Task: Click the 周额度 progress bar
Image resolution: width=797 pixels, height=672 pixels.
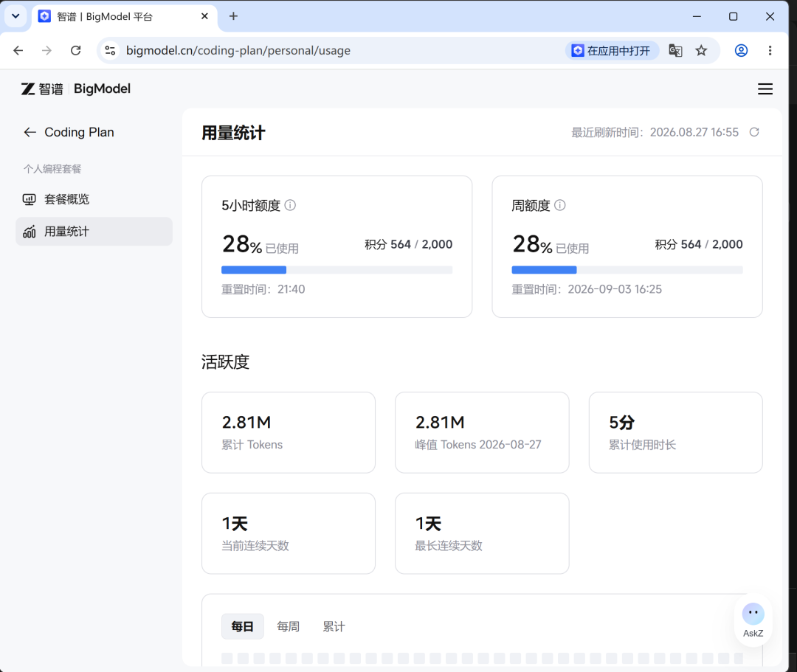Action: click(x=627, y=270)
